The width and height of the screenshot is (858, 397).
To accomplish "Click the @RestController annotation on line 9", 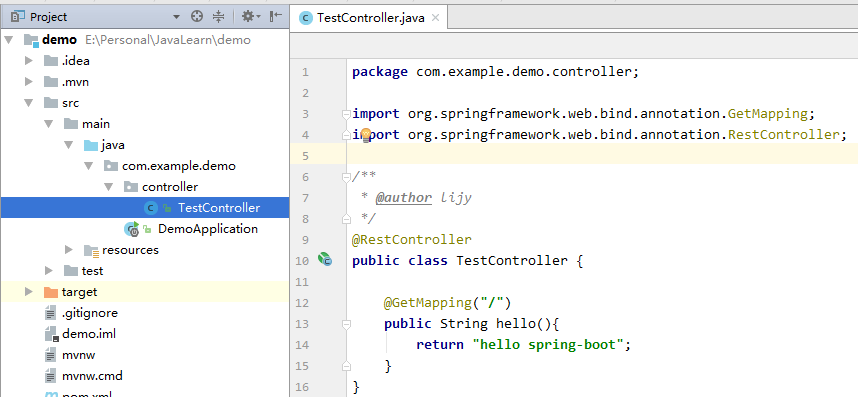I will (x=411, y=240).
